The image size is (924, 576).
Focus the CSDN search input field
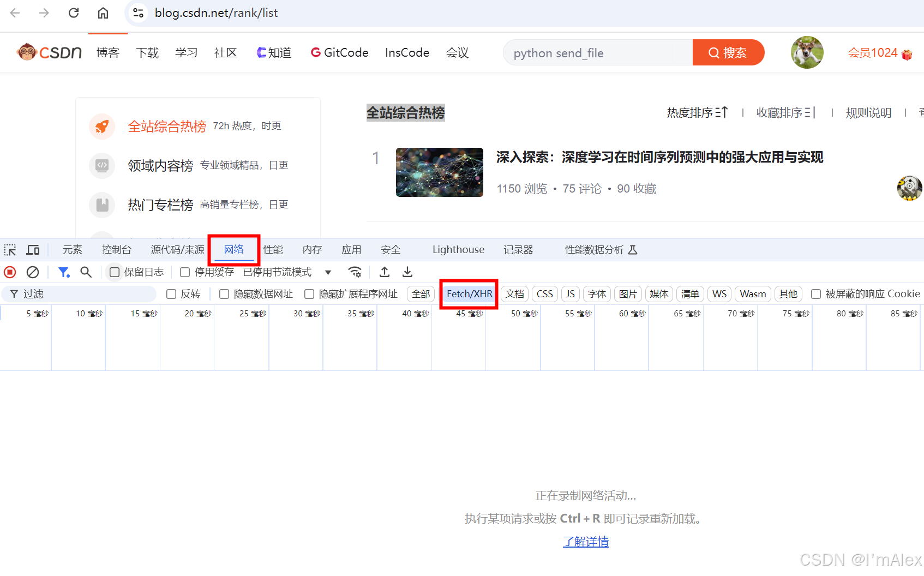coord(598,52)
